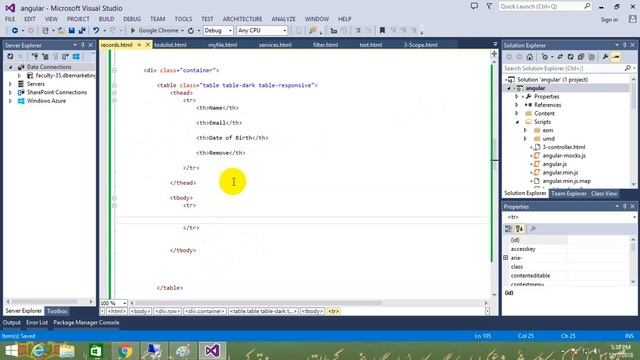Click Windows Azure icon in Server Explorer toolbar
640x360 pixels.
pyautogui.click(x=76, y=57)
